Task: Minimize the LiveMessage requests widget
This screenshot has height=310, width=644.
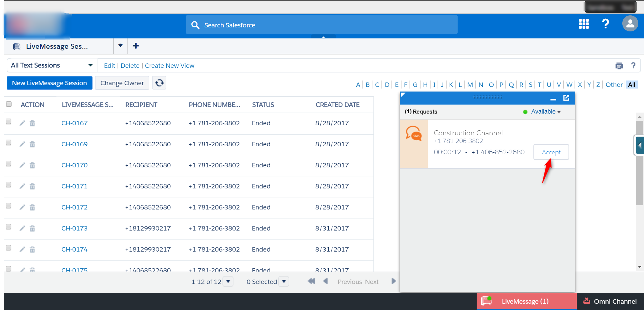Action: coord(553,99)
